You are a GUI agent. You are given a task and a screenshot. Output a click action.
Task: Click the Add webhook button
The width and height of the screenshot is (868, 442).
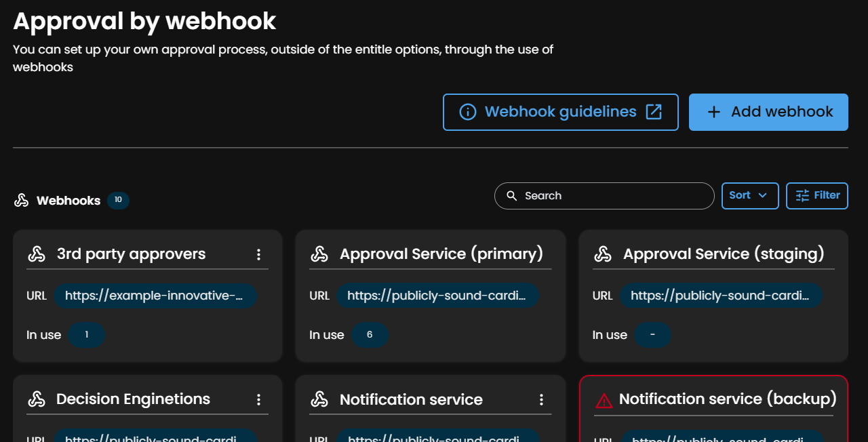768,112
